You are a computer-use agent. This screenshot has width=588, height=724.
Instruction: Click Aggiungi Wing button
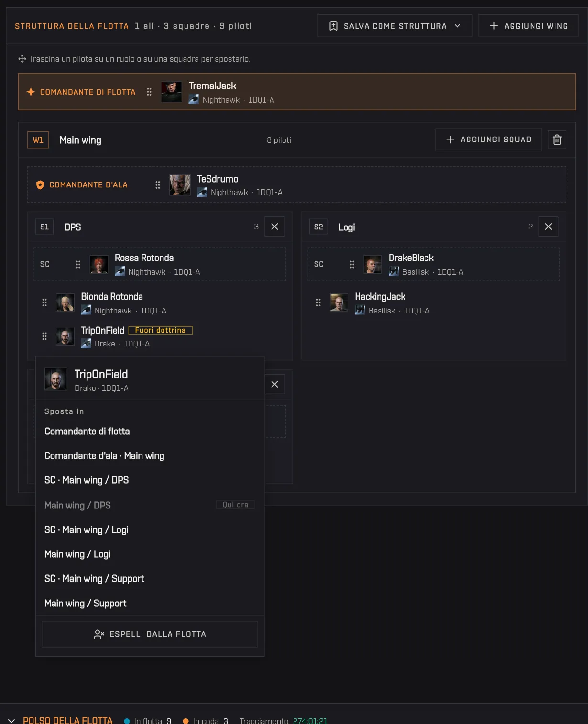pos(528,26)
